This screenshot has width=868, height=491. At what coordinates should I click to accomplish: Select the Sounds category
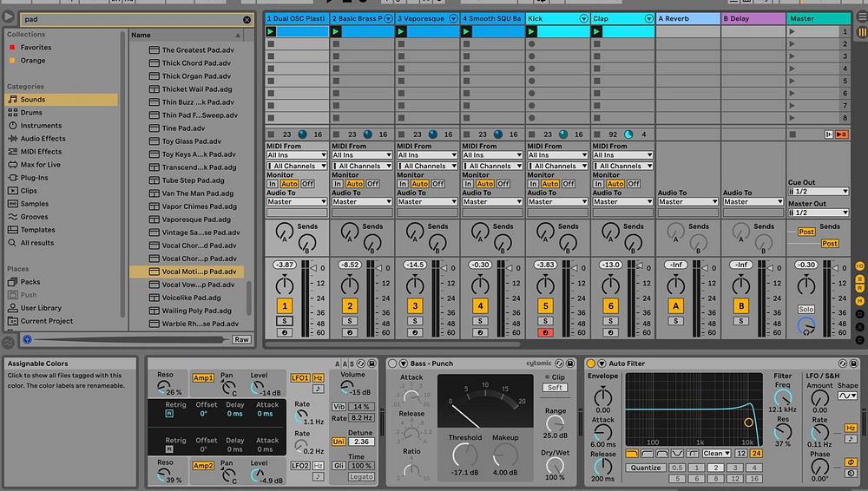[x=33, y=100]
